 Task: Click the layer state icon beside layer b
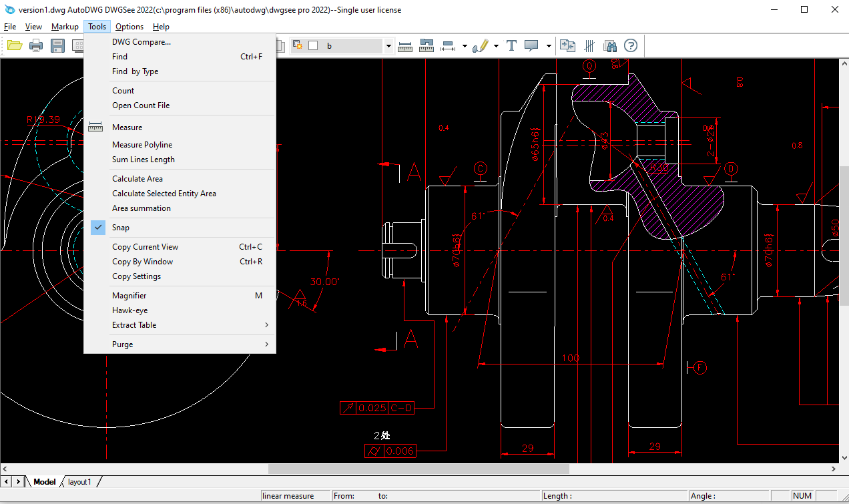(x=298, y=46)
